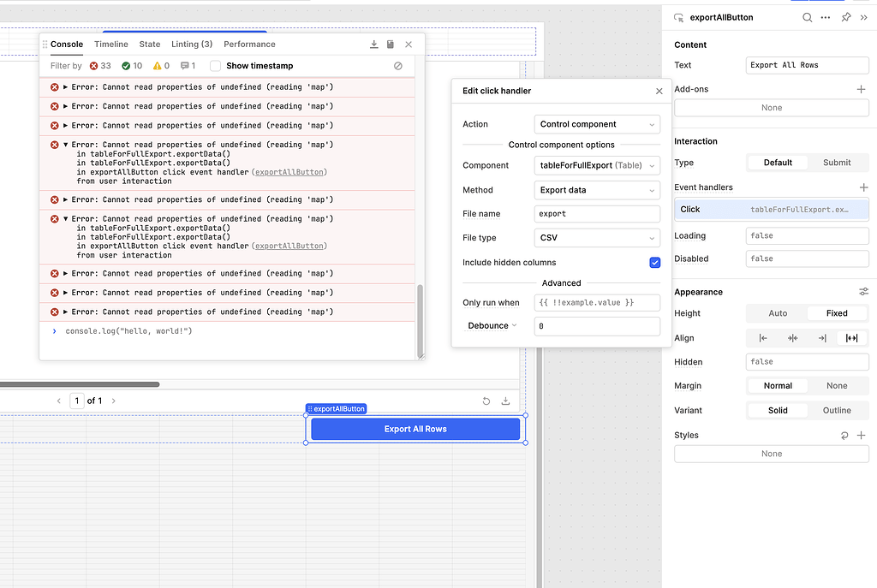Open the Method dropdown Export data

pos(597,190)
